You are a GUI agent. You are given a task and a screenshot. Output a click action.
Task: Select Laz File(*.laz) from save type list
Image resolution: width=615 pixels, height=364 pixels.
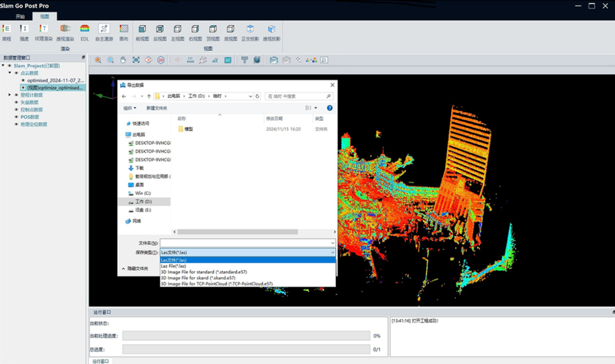(x=174, y=266)
